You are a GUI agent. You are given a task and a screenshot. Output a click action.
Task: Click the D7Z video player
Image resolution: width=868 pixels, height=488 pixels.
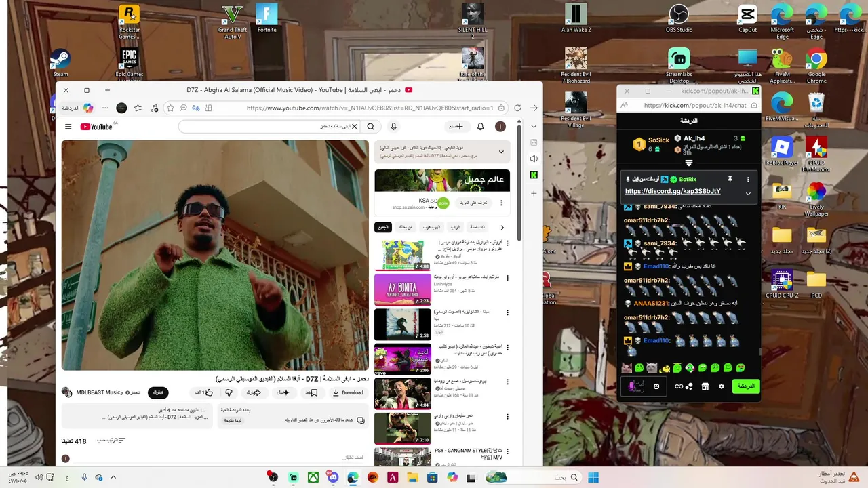pos(215,256)
